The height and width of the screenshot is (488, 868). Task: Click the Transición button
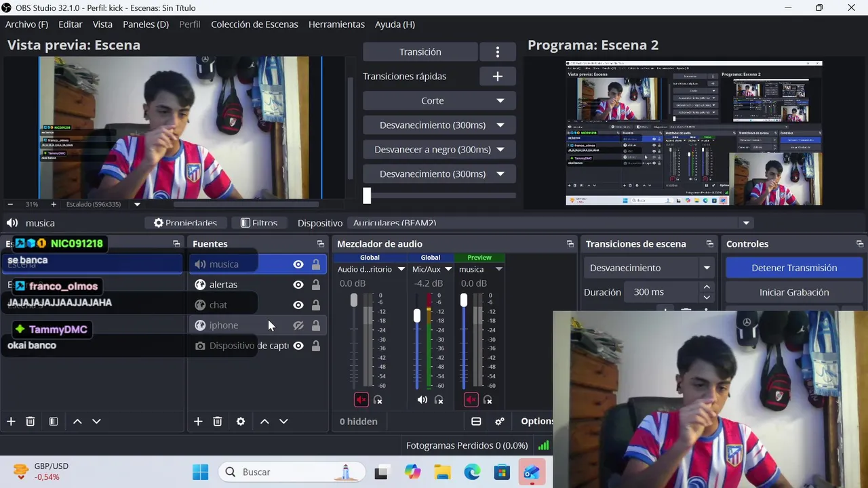[x=420, y=52]
